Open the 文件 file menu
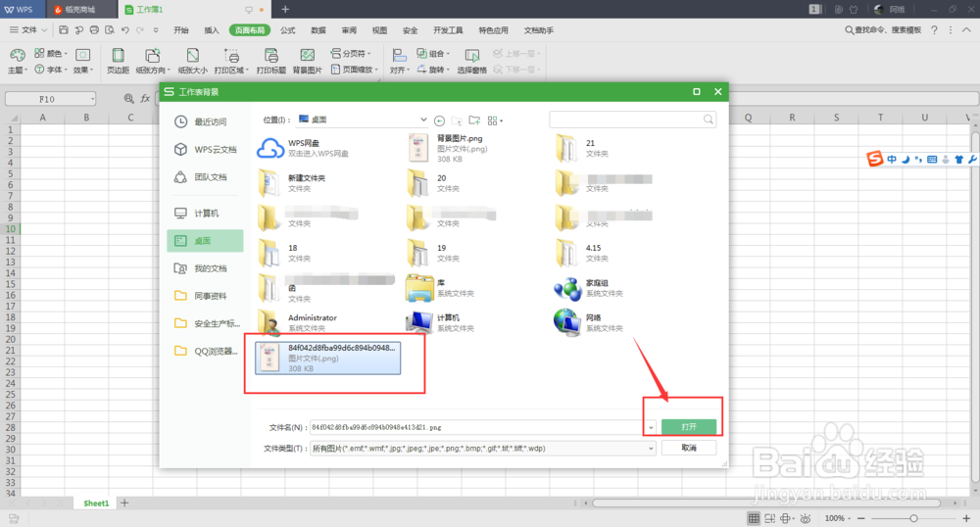 pyautogui.click(x=28, y=30)
